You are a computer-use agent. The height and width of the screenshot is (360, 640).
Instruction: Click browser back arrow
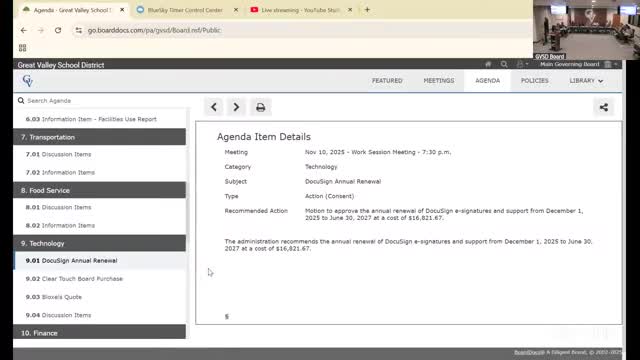[24, 30]
